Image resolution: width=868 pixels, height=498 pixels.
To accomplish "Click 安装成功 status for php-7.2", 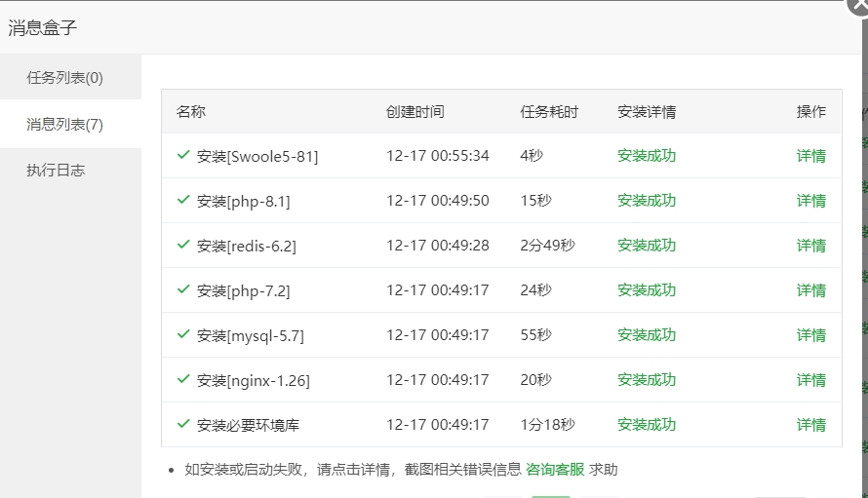I will pyautogui.click(x=647, y=290).
